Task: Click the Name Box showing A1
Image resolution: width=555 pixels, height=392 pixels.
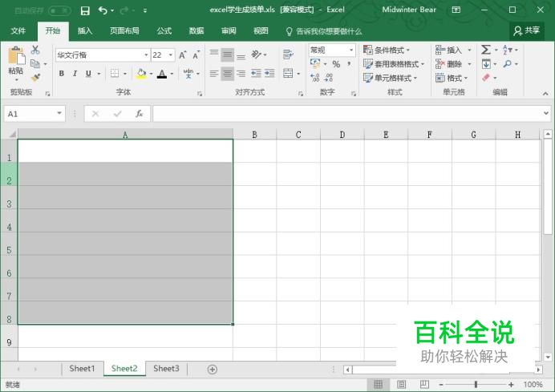Action: 29,114
